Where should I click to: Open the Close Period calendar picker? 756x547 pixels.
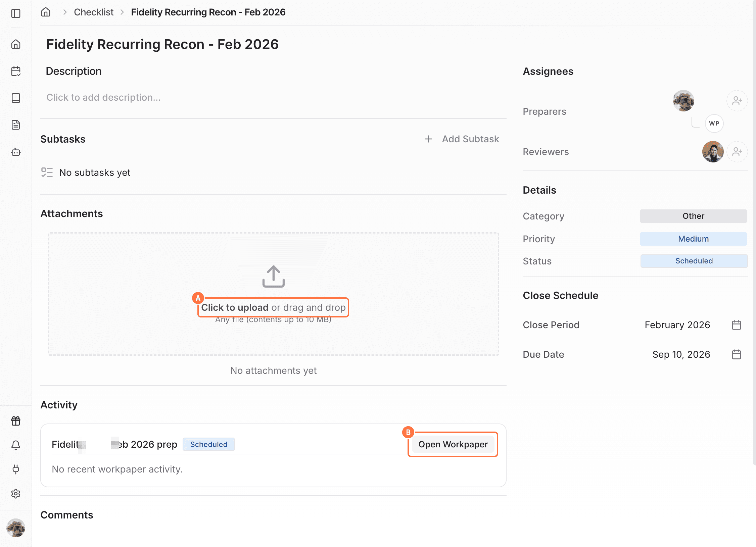click(x=737, y=325)
